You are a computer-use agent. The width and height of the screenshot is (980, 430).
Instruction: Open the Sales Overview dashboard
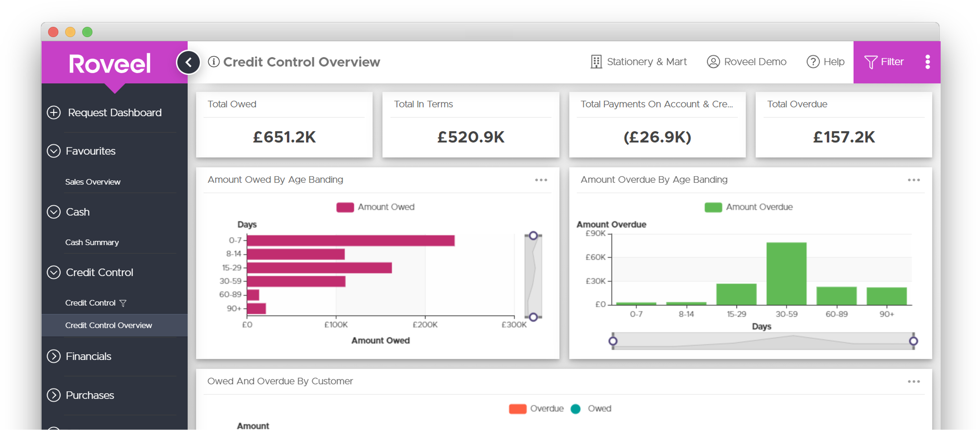[93, 182]
